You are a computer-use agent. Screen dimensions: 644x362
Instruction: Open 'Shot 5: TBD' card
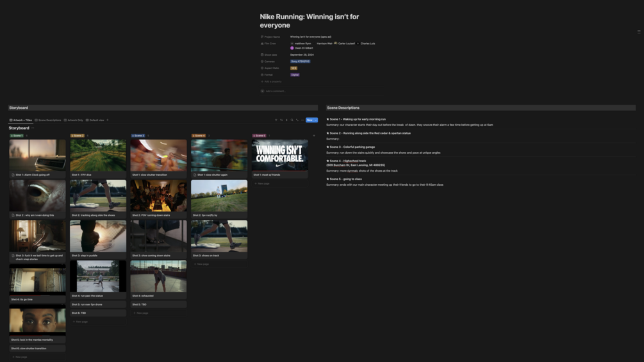click(x=158, y=304)
